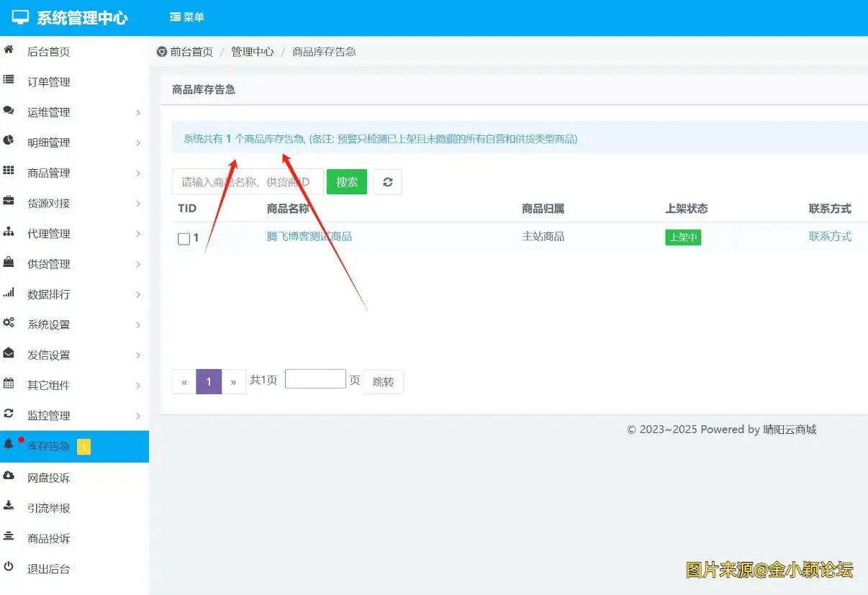The width and height of the screenshot is (868, 595).
Task: Click the power icon for 退出后台
Action: pyautogui.click(x=9, y=568)
